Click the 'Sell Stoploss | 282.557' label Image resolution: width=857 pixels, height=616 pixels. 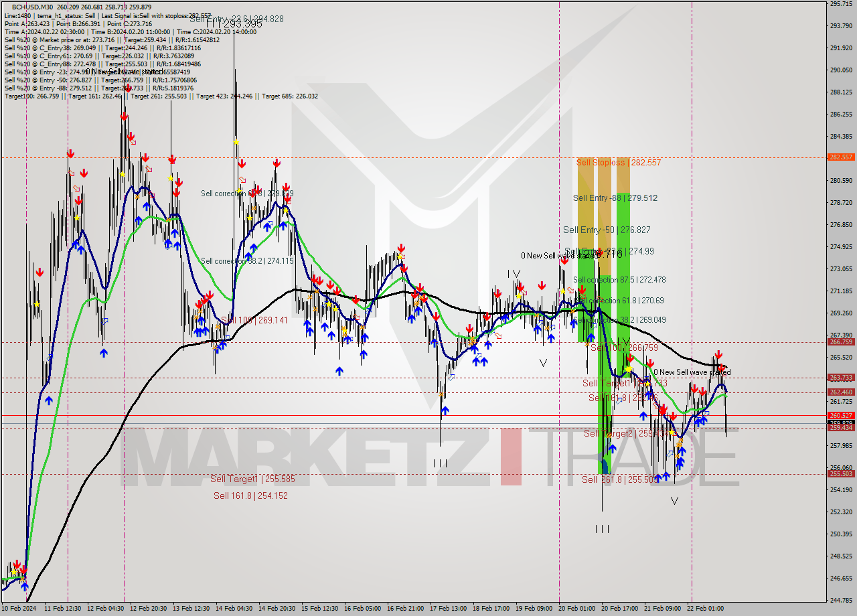(x=619, y=162)
